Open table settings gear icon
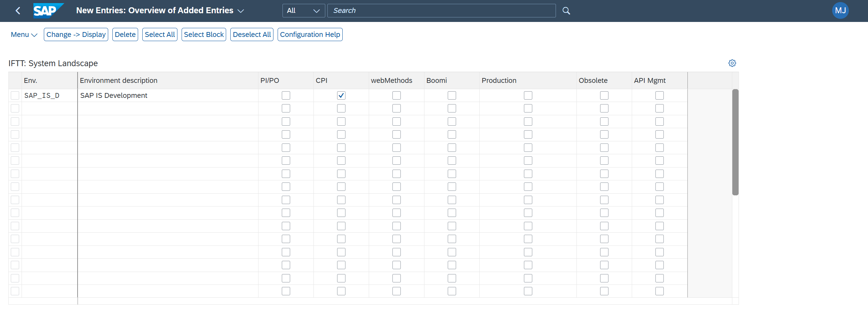The height and width of the screenshot is (335, 868). (732, 63)
